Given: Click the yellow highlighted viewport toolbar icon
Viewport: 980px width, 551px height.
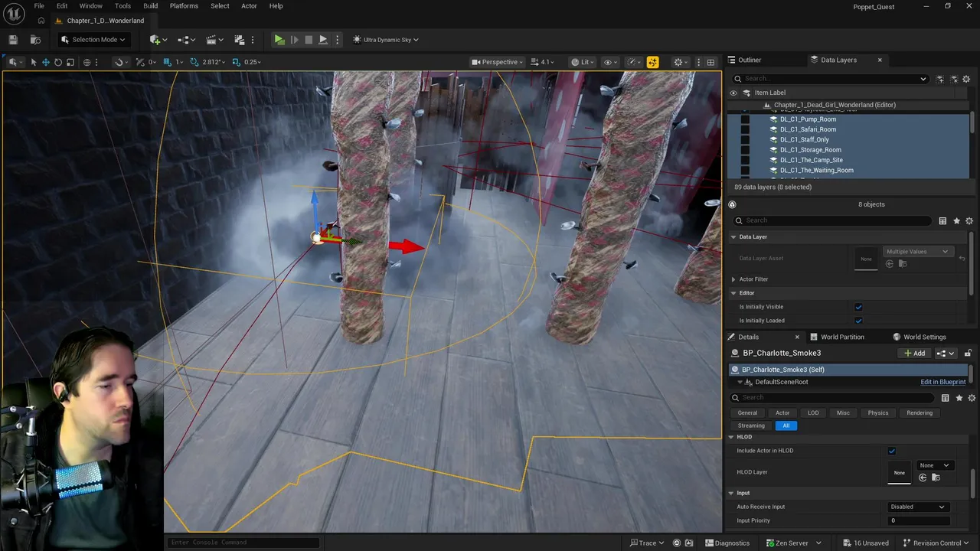Looking at the screenshot, I should pyautogui.click(x=652, y=62).
